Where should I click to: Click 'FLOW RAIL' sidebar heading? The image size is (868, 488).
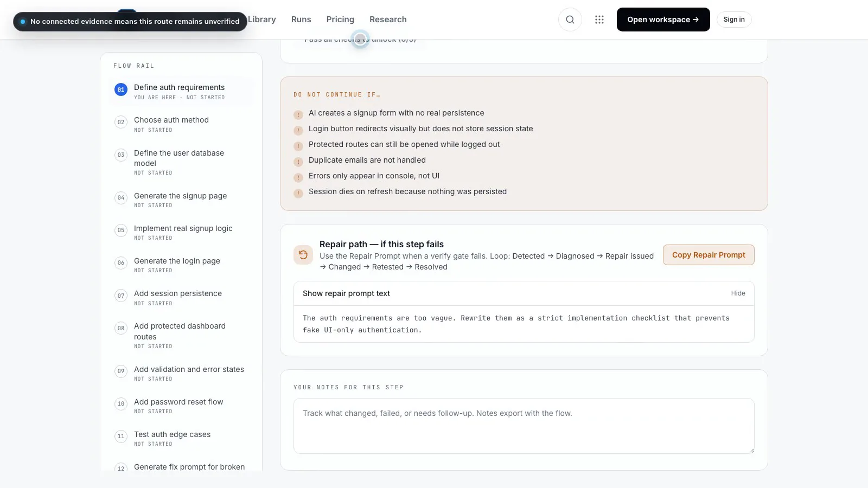coord(133,66)
